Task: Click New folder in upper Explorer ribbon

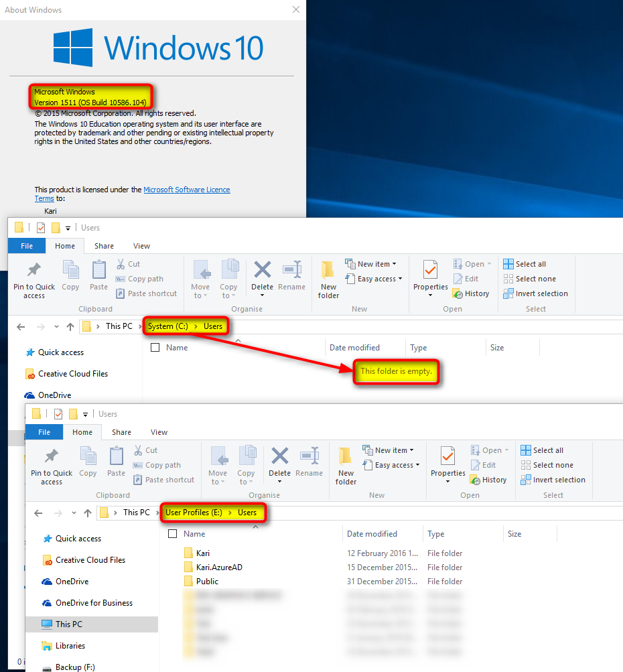Action: click(x=328, y=279)
